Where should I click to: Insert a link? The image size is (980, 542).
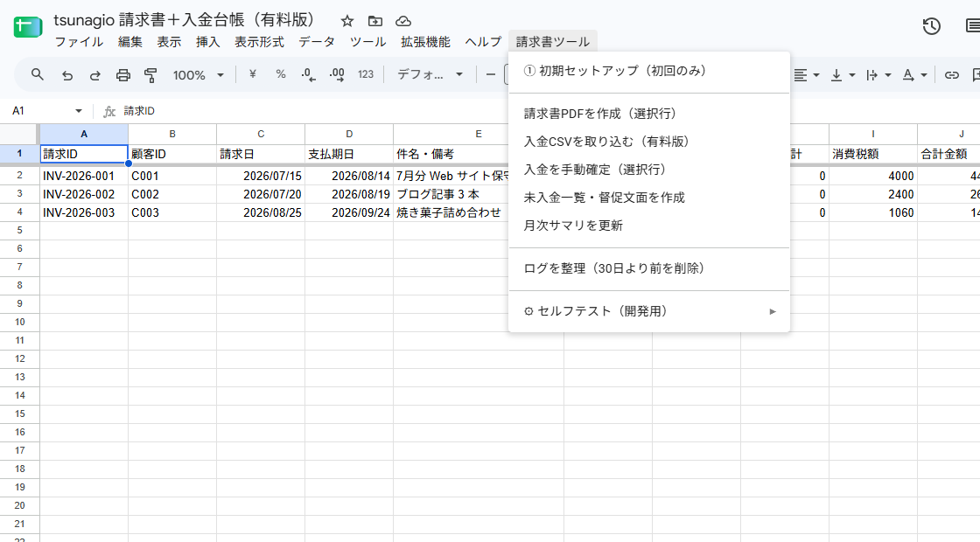(x=951, y=75)
